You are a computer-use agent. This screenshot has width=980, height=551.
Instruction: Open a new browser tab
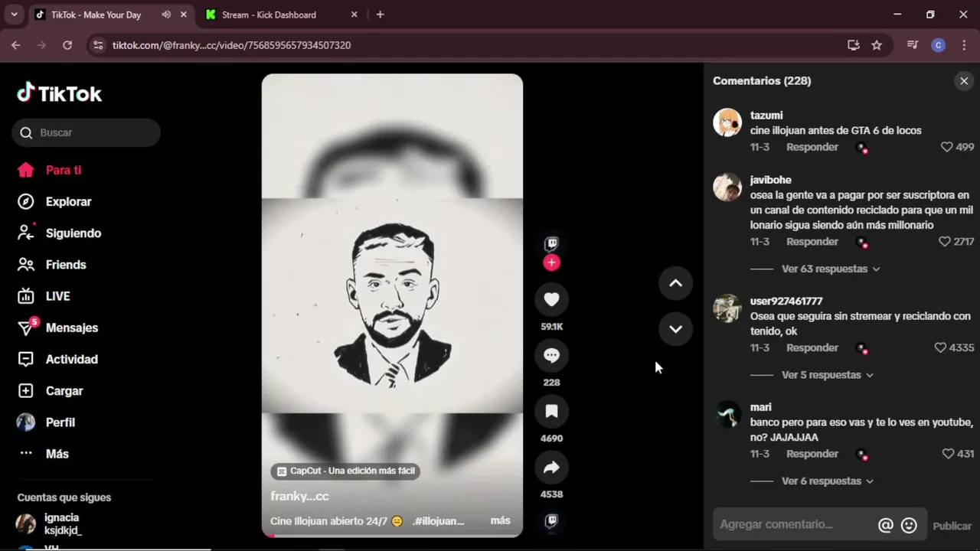point(380,15)
